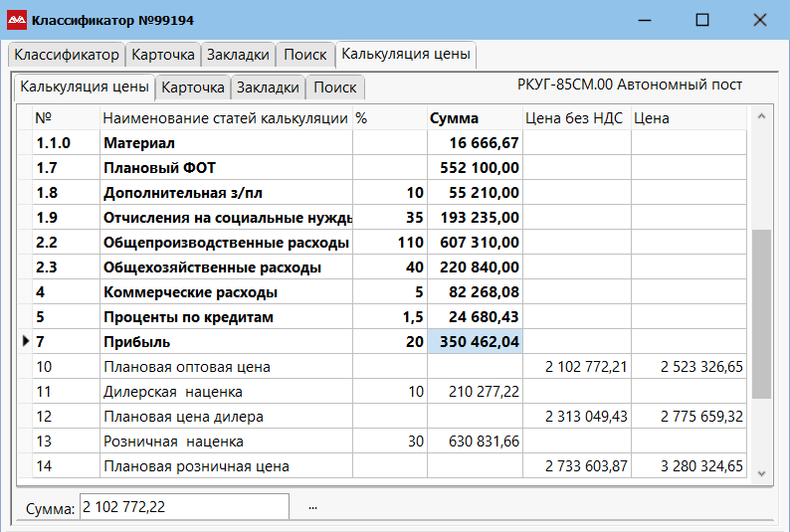Screen dimensions: 790x532
Task: Click the ellipsis button beside Сумма field
Action: coord(312,507)
